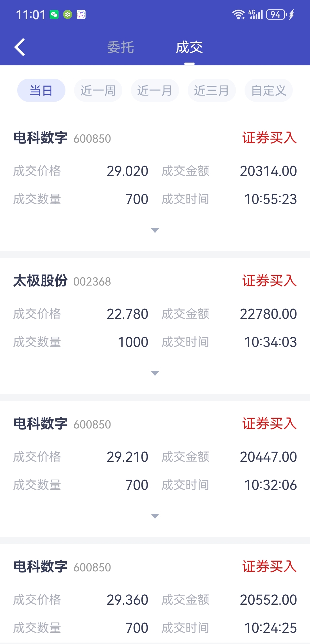Screen dimensions: 310x644
Task: Tap the back arrow icon
Action: 20,47
